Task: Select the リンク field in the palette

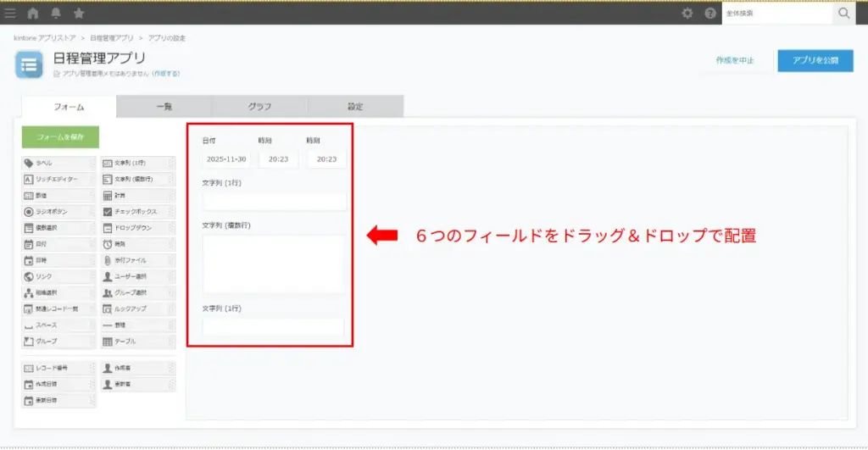Action: click(58, 276)
